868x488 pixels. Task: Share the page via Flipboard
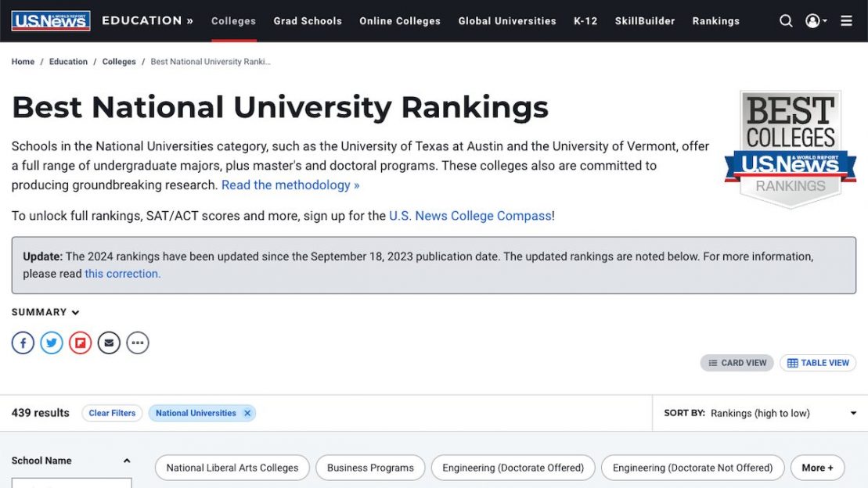(80, 343)
